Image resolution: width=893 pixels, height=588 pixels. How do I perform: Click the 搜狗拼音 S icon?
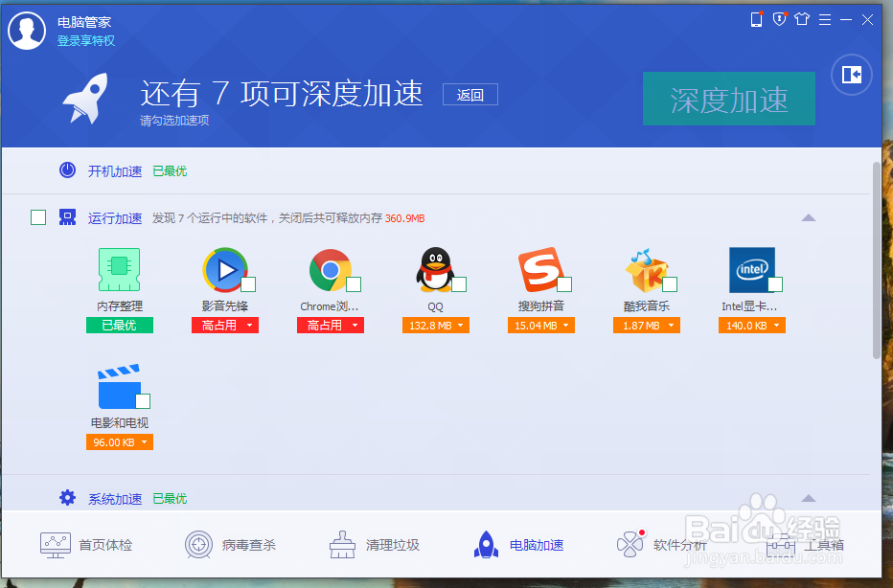pos(539,269)
